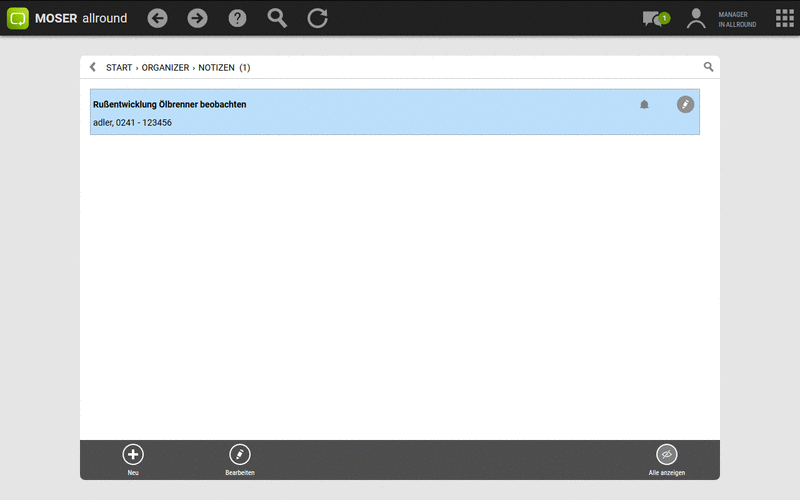
Task: Edit note via row pencil icon
Action: coord(685,104)
